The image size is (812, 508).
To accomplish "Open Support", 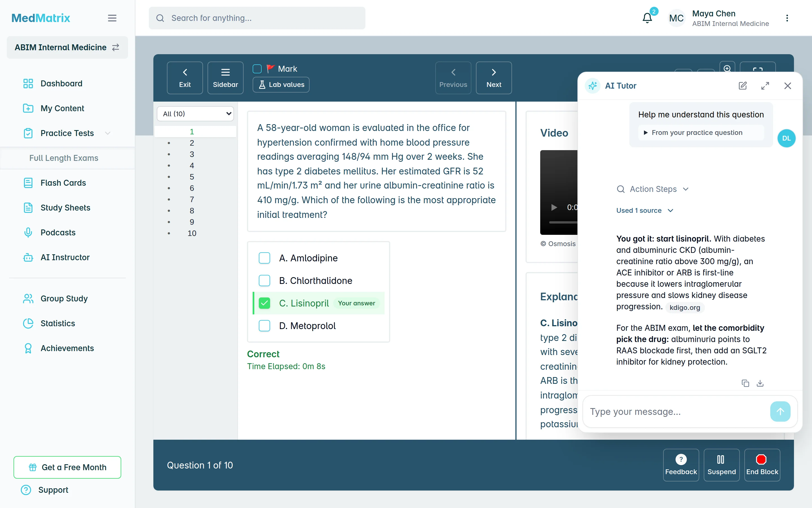I will 44,490.
